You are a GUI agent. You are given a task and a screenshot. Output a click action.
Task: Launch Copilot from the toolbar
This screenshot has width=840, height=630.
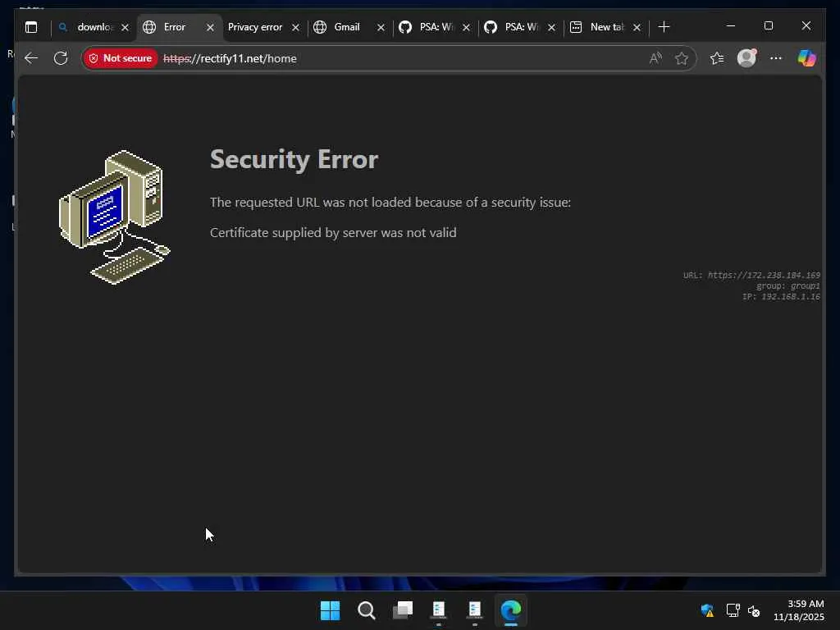[807, 58]
